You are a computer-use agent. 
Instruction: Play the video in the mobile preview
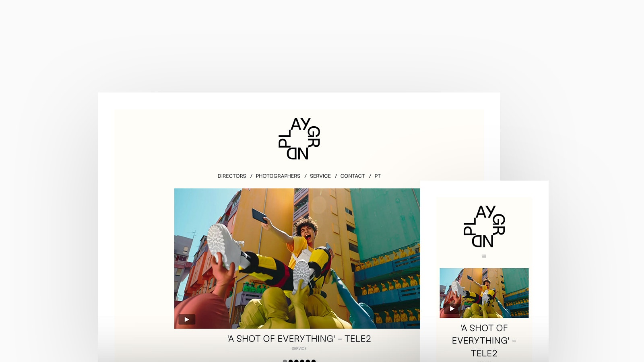[452, 309]
